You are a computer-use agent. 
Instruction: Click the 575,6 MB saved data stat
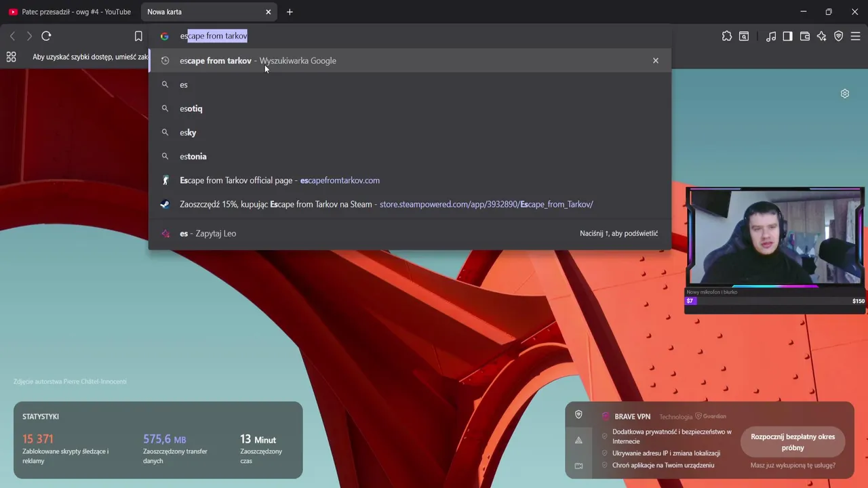pyautogui.click(x=164, y=439)
